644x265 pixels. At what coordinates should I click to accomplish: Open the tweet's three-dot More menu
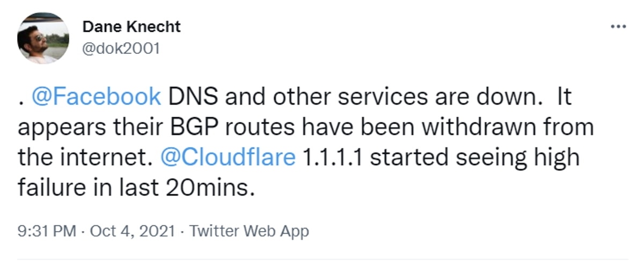pyautogui.click(x=618, y=26)
